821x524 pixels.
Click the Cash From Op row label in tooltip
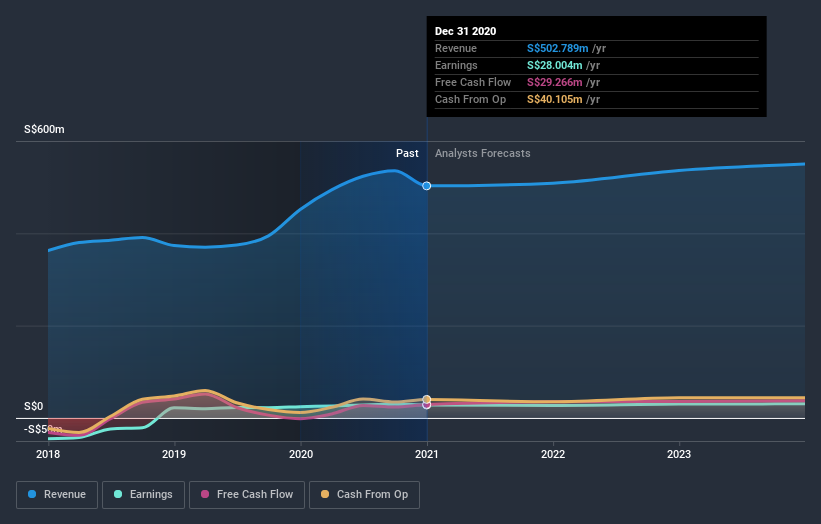click(x=470, y=99)
